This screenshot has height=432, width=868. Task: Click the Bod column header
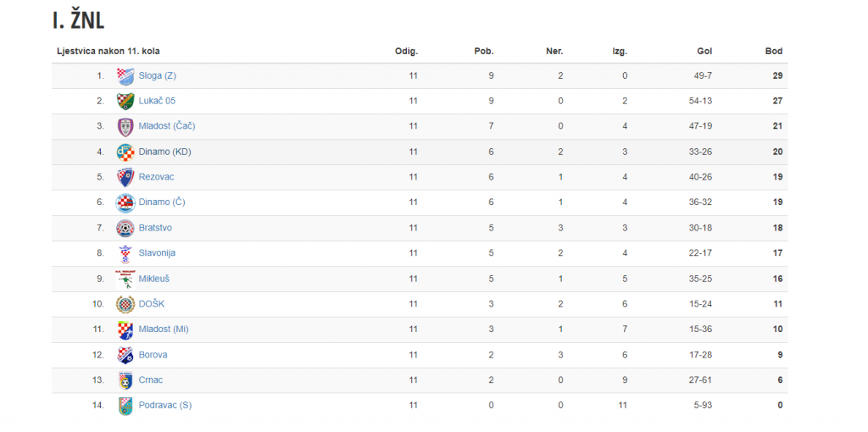(774, 52)
